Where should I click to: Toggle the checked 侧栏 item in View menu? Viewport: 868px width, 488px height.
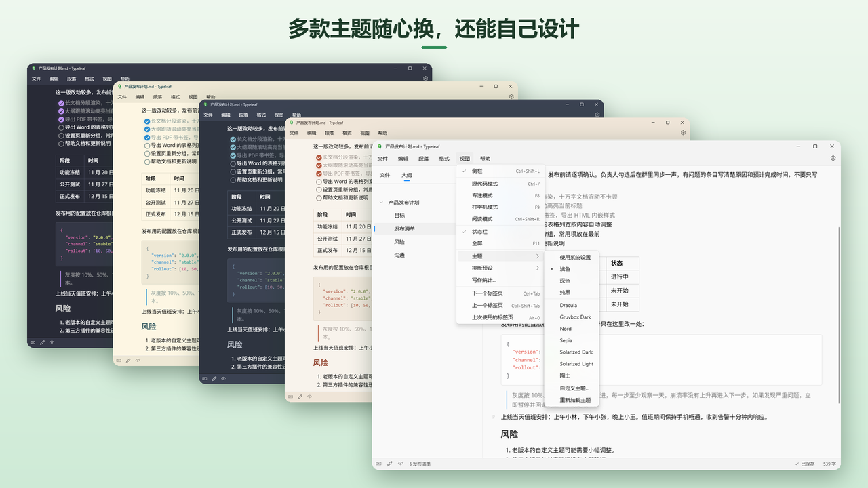500,171
